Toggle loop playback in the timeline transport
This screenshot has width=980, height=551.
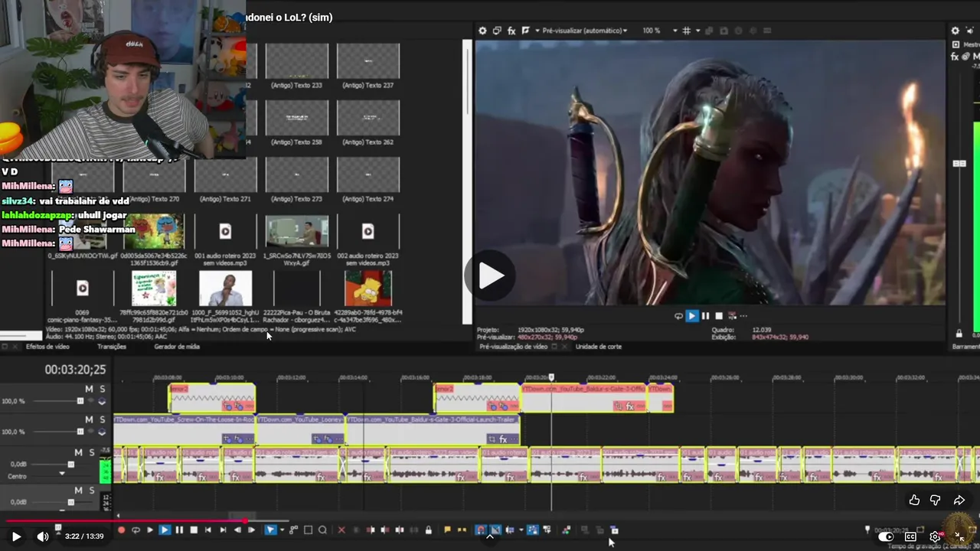[136, 530]
